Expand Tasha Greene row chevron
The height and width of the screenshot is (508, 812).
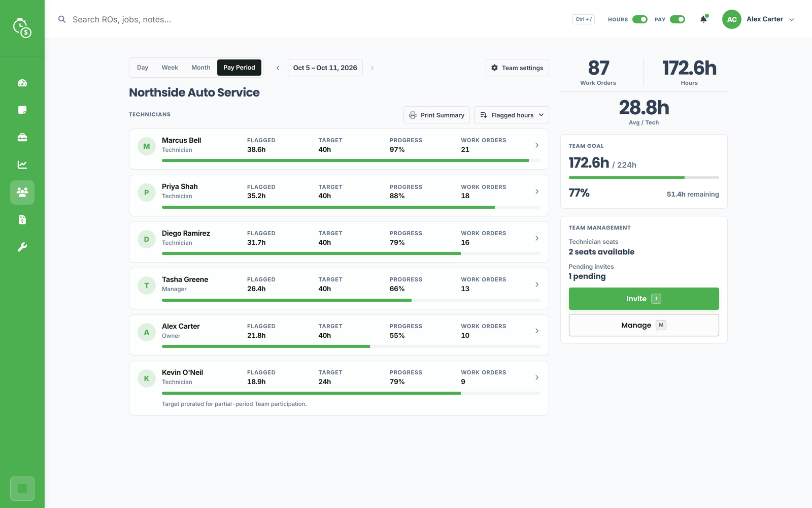point(537,284)
